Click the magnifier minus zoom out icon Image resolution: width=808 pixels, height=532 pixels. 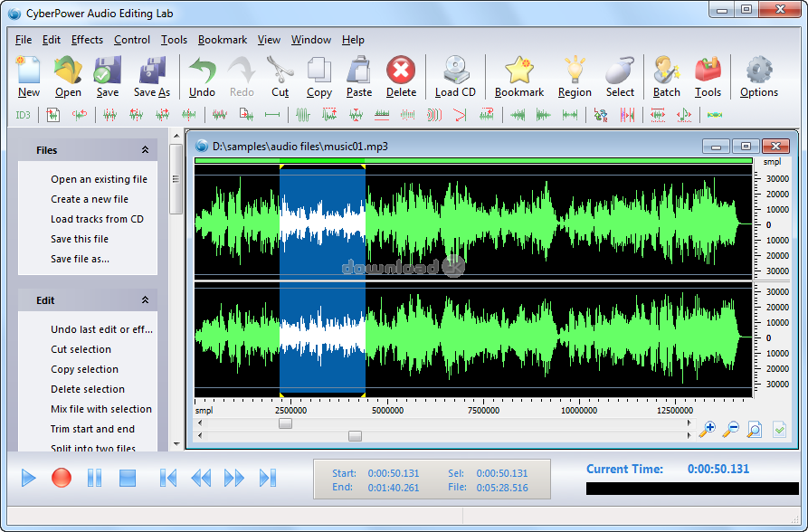731,429
